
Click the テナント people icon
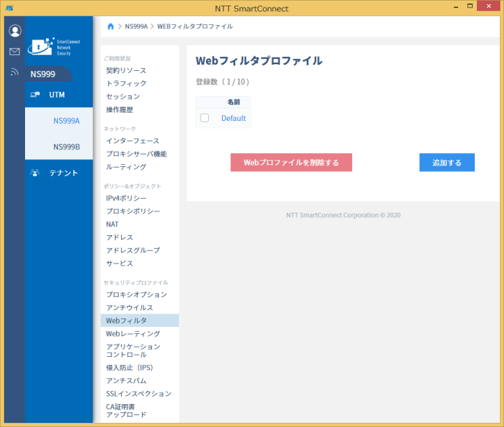[35, 172]
